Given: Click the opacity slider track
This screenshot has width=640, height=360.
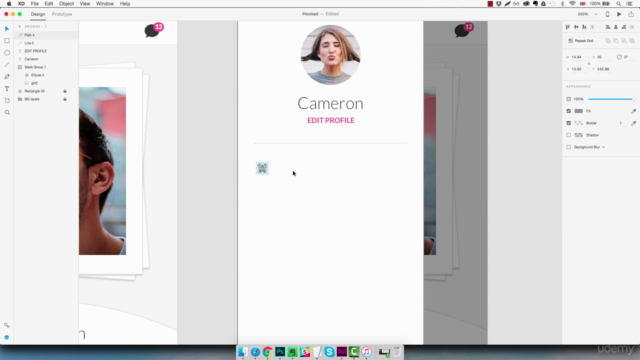Looking at the screenshot, I should pos(611,99).
